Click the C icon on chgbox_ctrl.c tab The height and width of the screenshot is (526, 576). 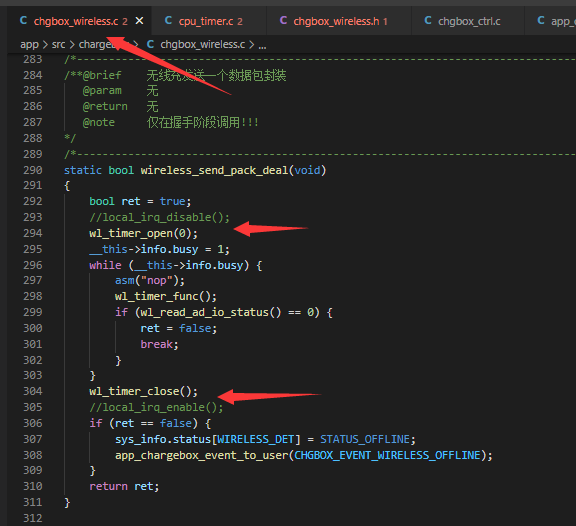tap(428, 21)
